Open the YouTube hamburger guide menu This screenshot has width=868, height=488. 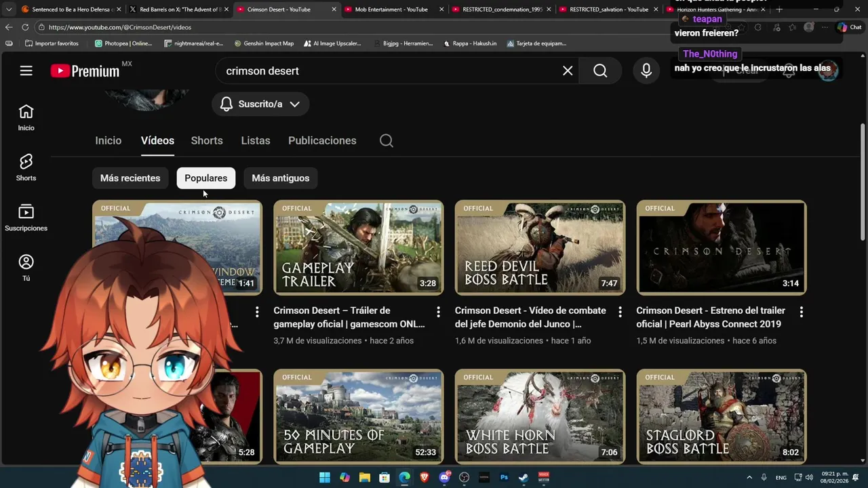click(x=26, y=70)
